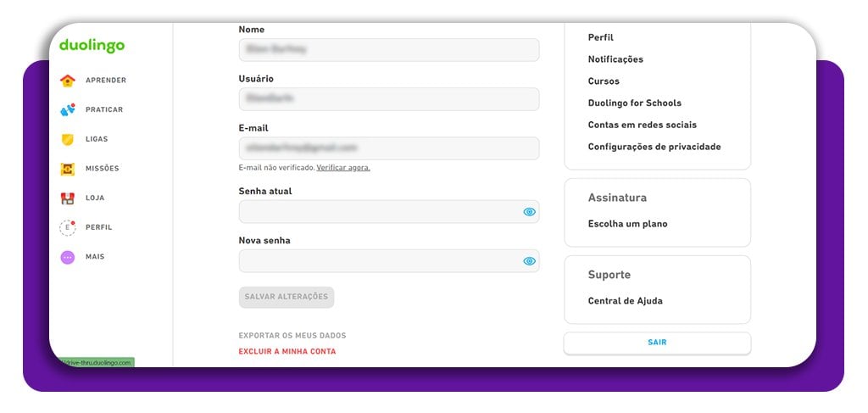Open Configurações de privacidade
The width and height of the screenshot is (868, 413).
[654, 147]
